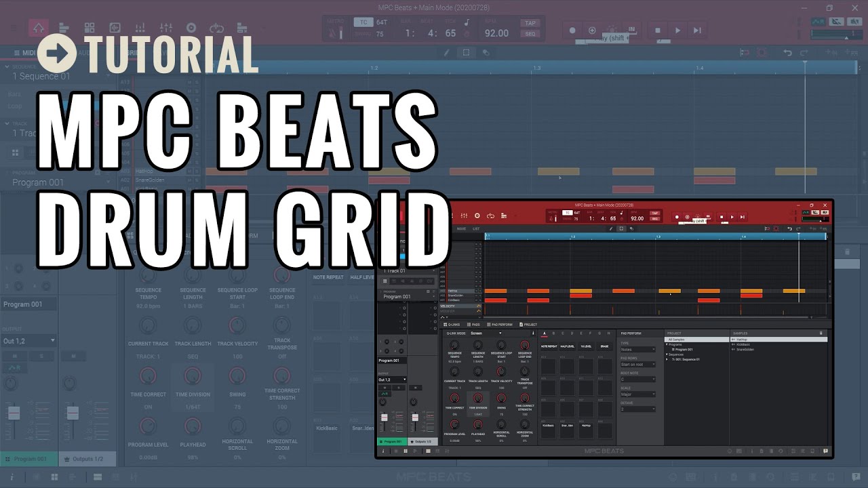The height and width of the screenshot is (488, 868).
Task: Click Play Start button in inset window transport
Action: (x=742, y=217)
